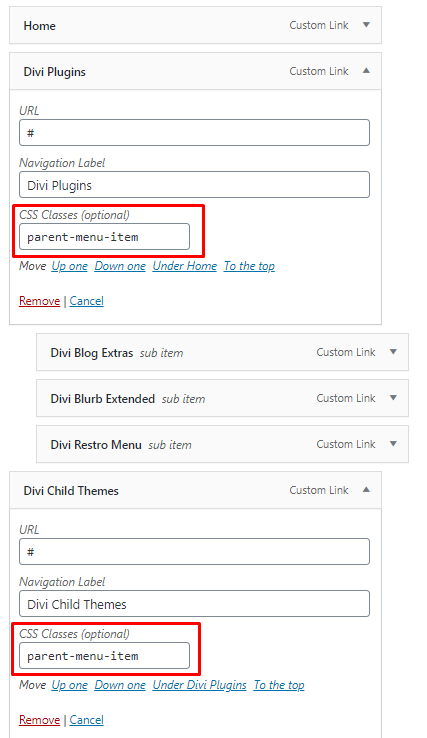This screenshot has height=738, width=427.
Task: Move Divi Plugins Down one
Action: pos(120,266)
